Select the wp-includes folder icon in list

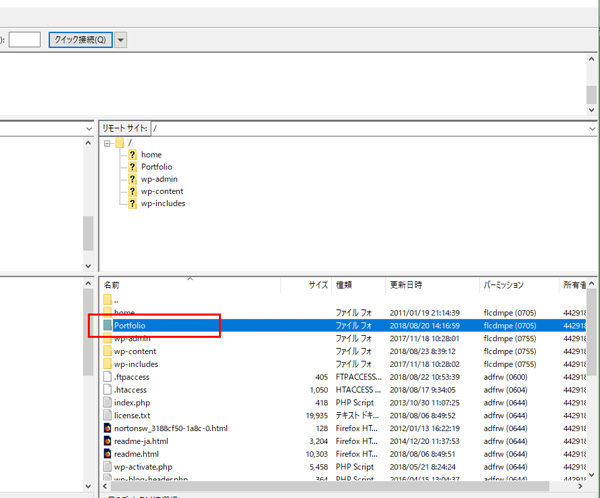coord(108,364)
